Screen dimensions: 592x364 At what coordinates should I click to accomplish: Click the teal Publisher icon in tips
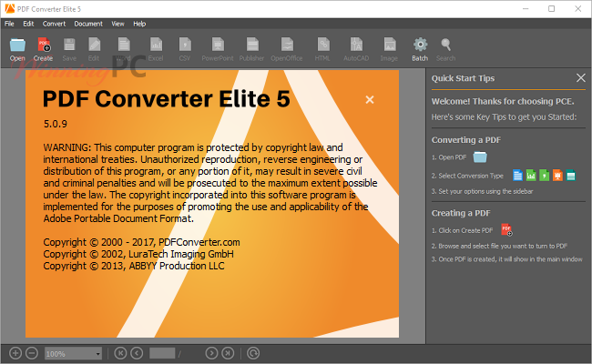coord(571,175)
